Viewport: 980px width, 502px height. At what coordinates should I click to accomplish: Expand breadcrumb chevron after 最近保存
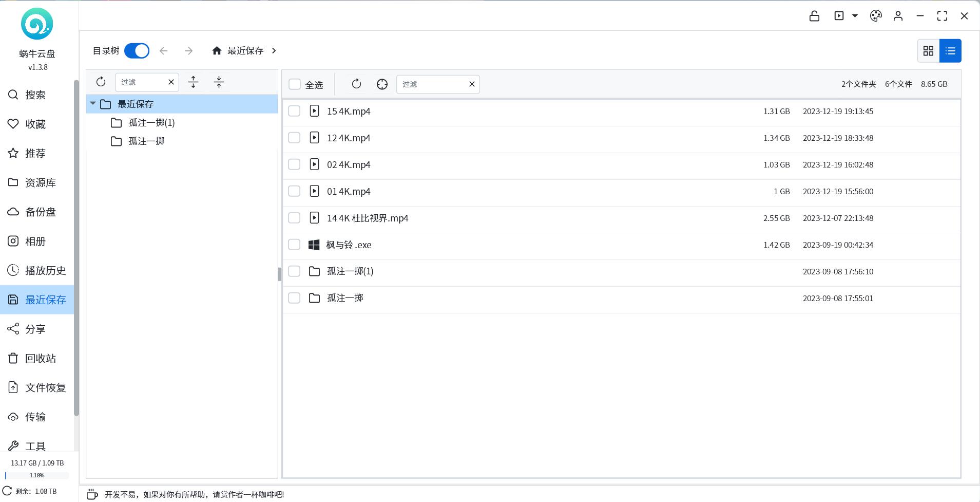click(274, 51)
